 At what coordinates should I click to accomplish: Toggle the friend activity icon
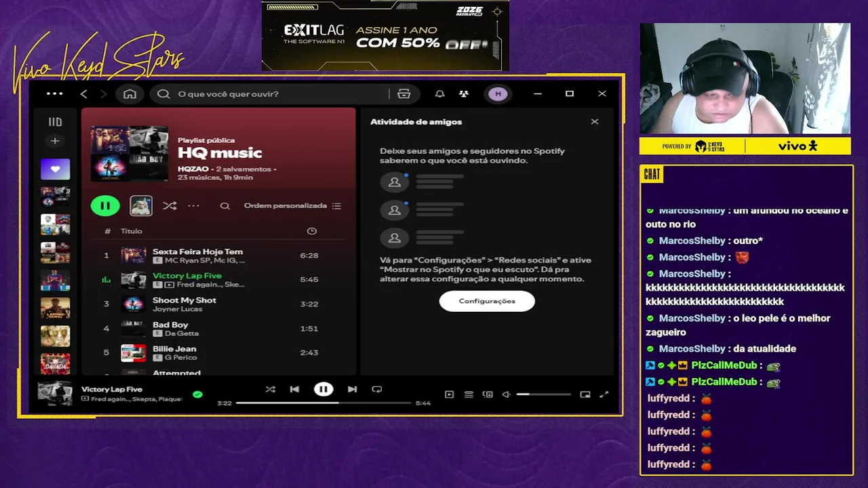464,94
